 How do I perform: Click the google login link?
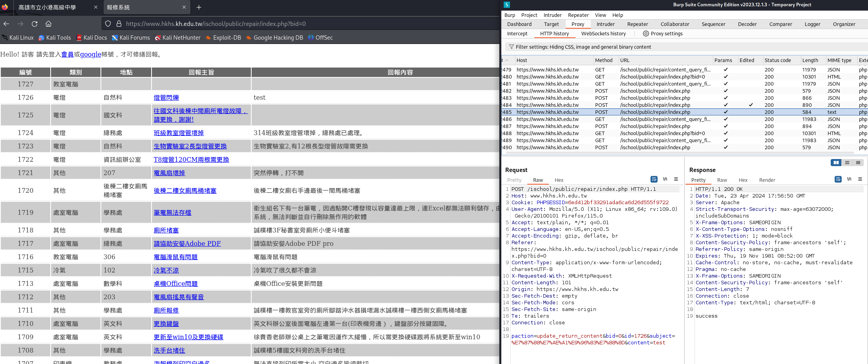[x=91, y=54]
